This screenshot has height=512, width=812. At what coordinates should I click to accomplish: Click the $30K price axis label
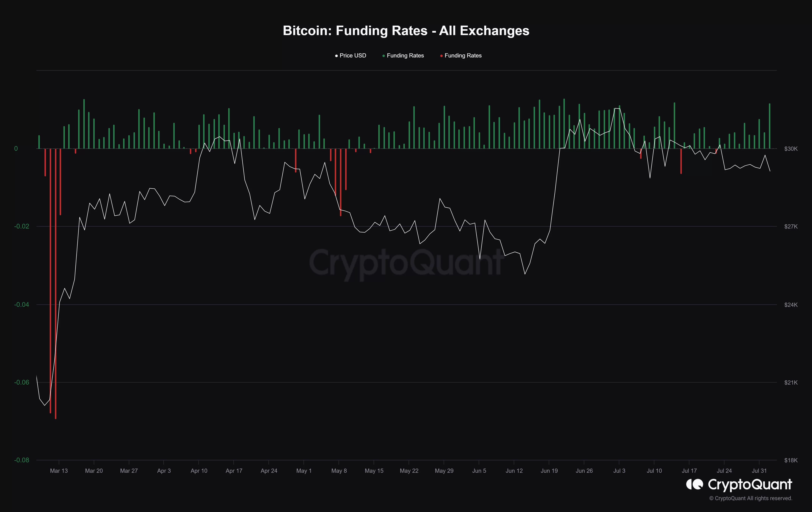coord(791,149)
